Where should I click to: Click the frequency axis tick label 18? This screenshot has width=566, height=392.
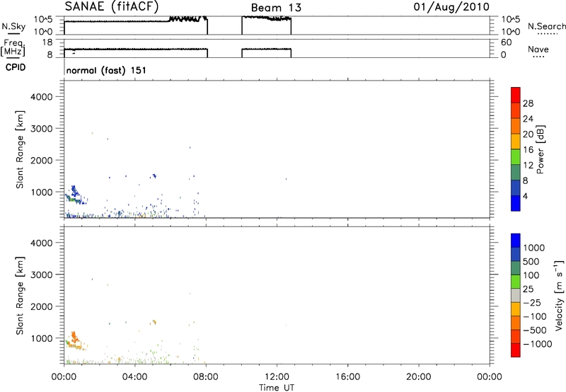point(47,42)
